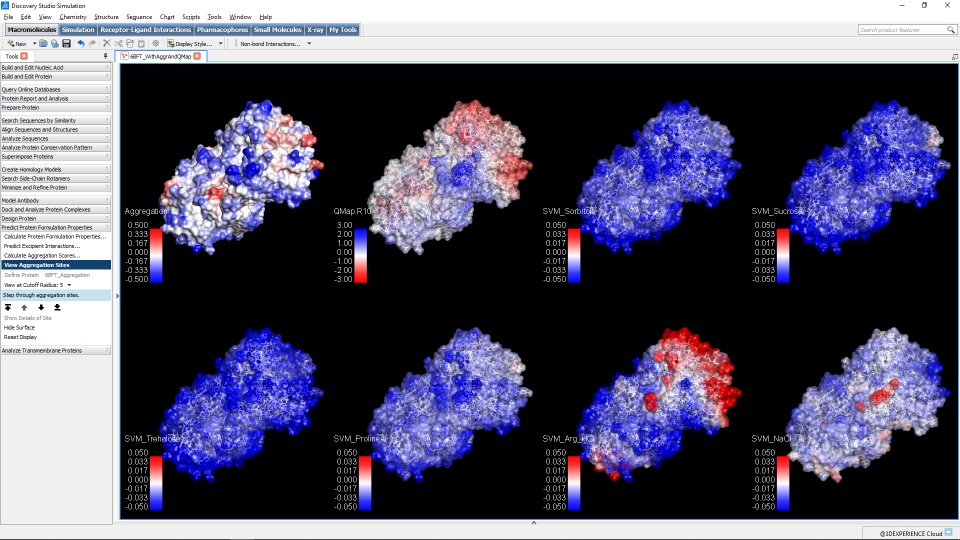The image size is (960, 540).
Task: Expand the Non-bond Interactions dropdown arrow
Action: point(309,43)
